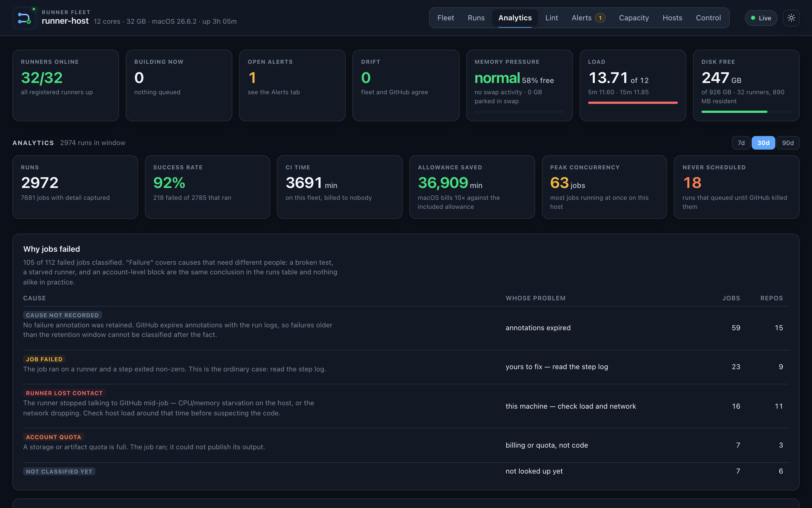The image size is (812, 508).
Task: Select the Analytics tab
Action: (x=515, y=18)
